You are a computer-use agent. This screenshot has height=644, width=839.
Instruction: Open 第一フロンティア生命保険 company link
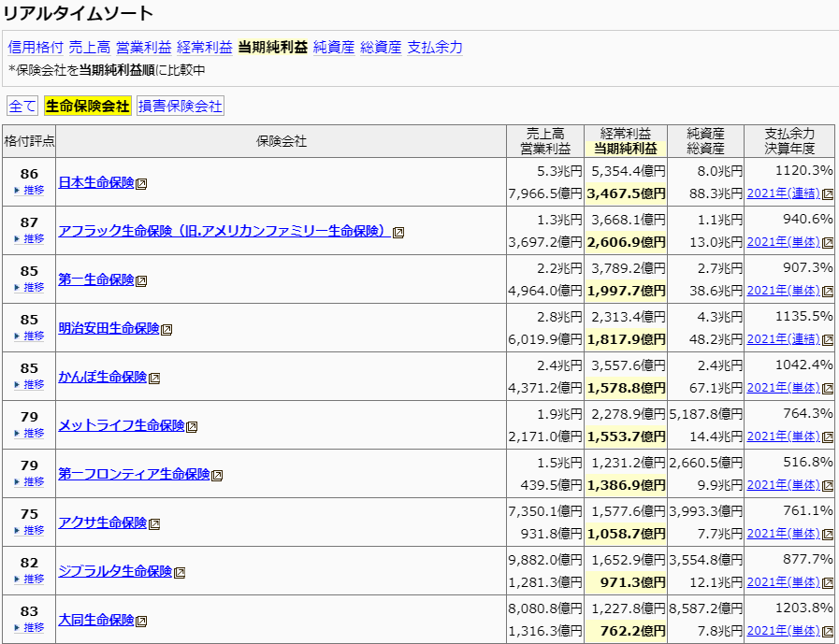coord(134,475)
